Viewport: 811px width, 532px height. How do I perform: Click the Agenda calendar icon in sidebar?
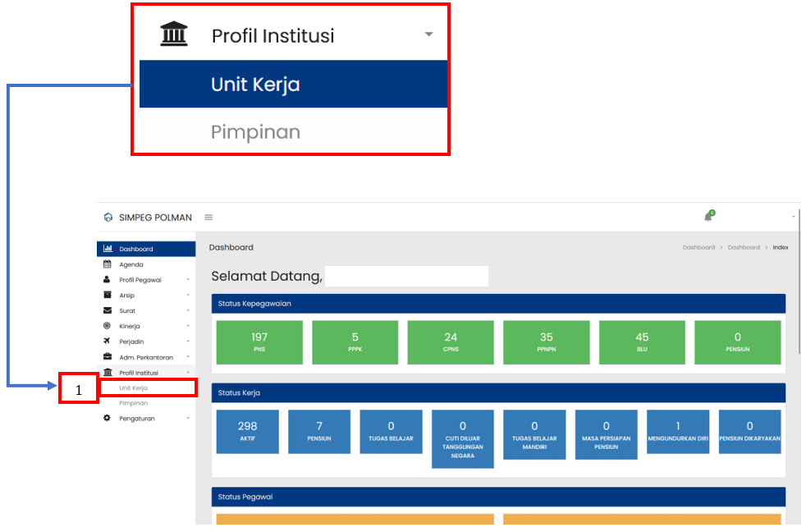pyautogui.click(x=108, y=264)
